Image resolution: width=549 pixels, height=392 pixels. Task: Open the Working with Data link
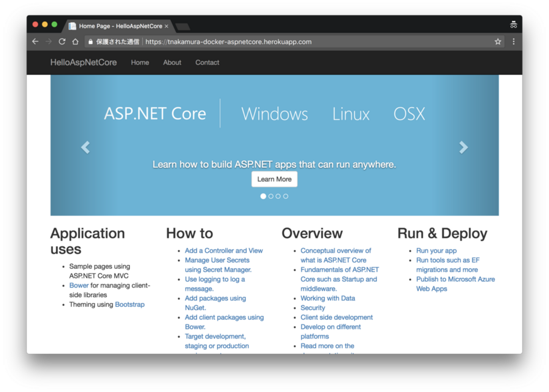point(328,298)
